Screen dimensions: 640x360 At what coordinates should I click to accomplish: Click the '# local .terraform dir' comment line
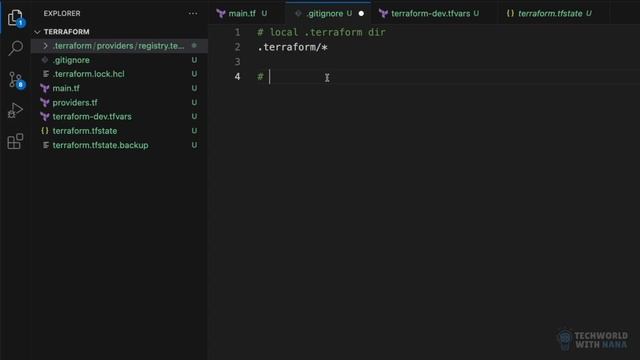(321, 32)
